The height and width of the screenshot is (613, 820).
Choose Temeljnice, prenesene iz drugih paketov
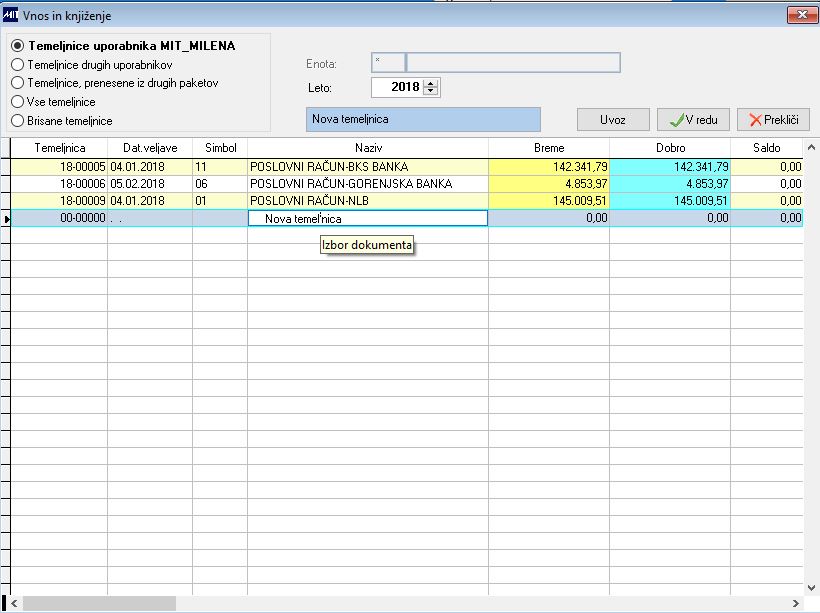115,83
